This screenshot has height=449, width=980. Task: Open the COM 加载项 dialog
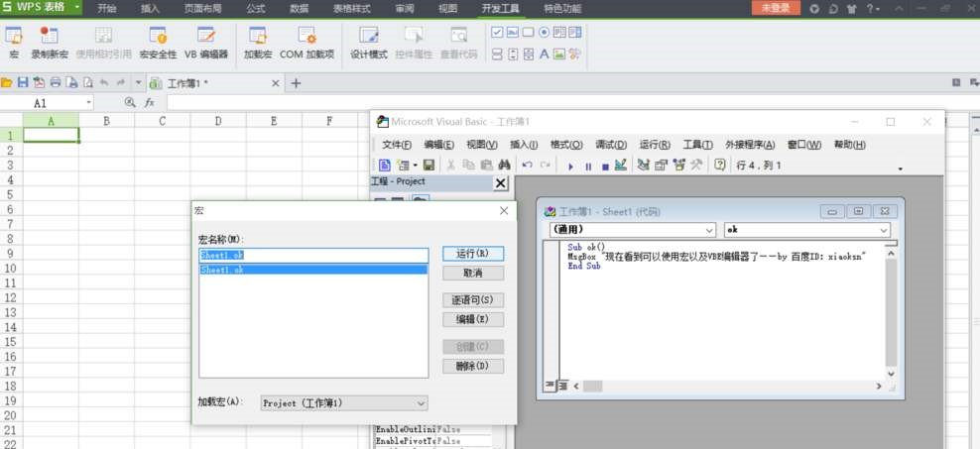tap(306, 42)
